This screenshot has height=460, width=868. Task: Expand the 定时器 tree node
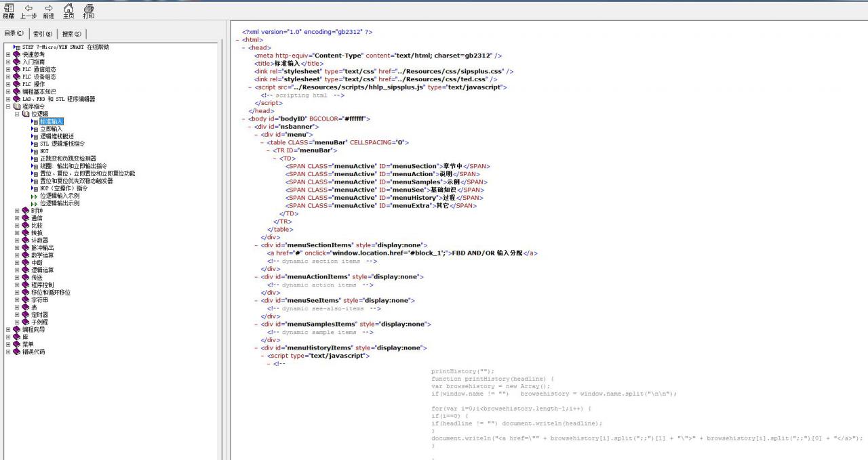[x=17, y=315]
